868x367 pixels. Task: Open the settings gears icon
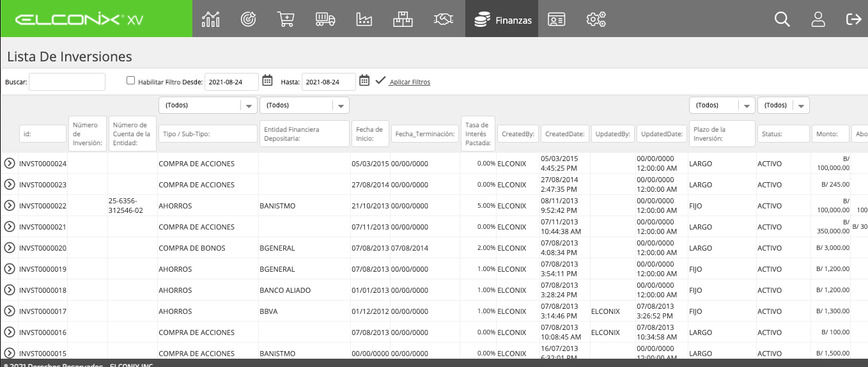coord(596,19)
